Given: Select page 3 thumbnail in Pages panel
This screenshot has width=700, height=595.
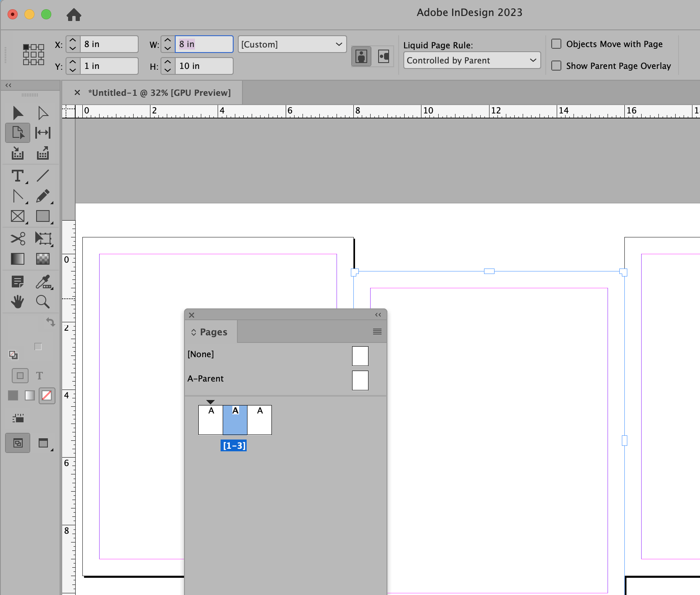Looking at the screenshot, I should (260, 420).
